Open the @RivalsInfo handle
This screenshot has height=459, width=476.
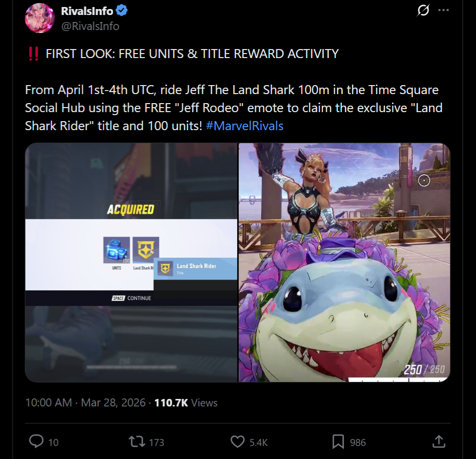(x=90, y=26)
